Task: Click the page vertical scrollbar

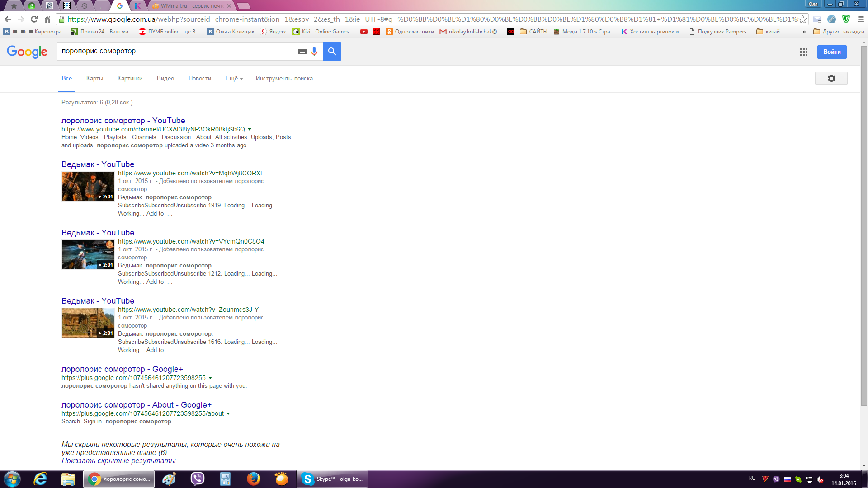Action: tap(864, 226)
